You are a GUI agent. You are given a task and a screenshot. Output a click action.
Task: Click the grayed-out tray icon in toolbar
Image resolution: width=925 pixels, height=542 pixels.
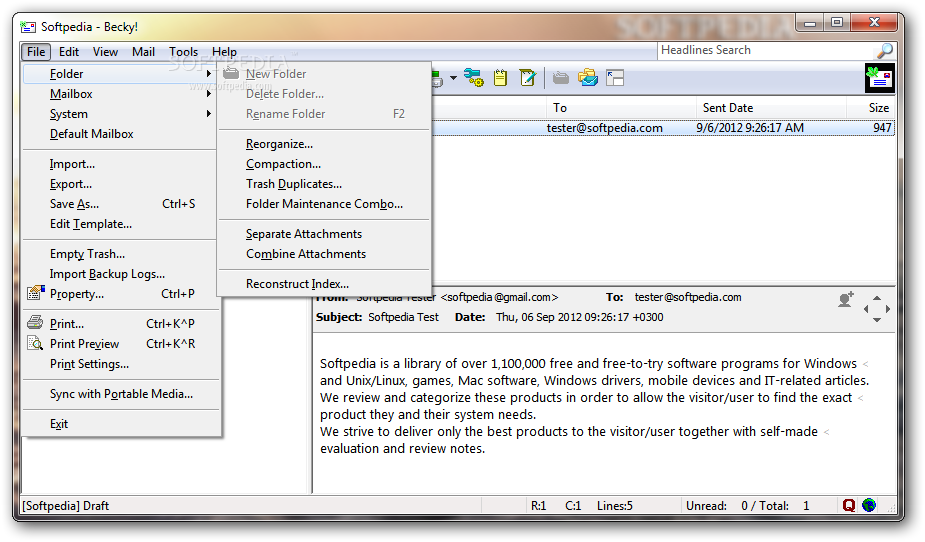click(560, 78)
